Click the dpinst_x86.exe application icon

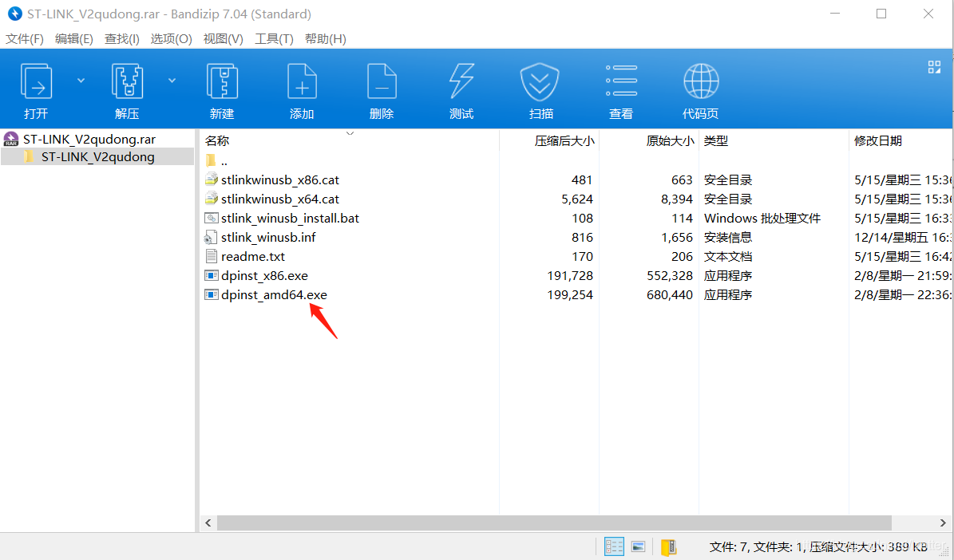pos(211,275)
